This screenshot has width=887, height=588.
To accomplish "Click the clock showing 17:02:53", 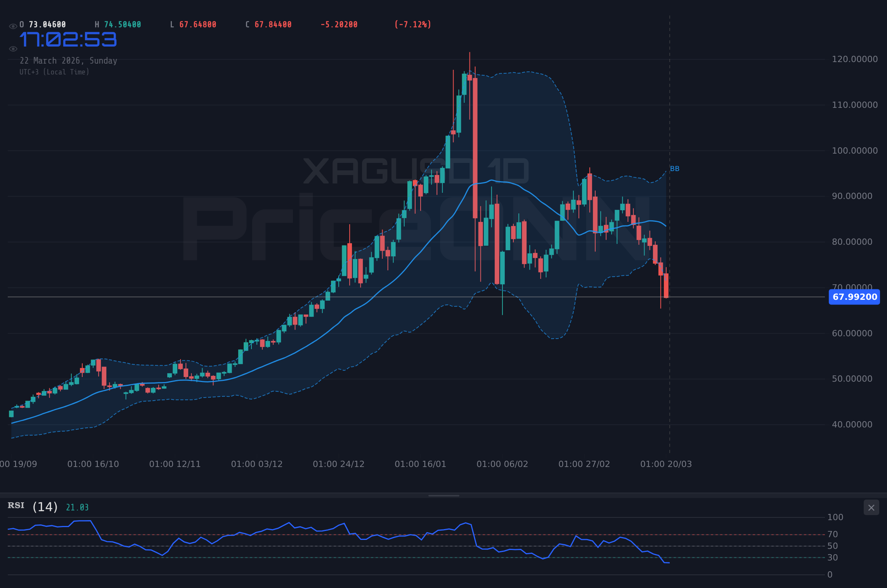I will click(x=67, y=39).
